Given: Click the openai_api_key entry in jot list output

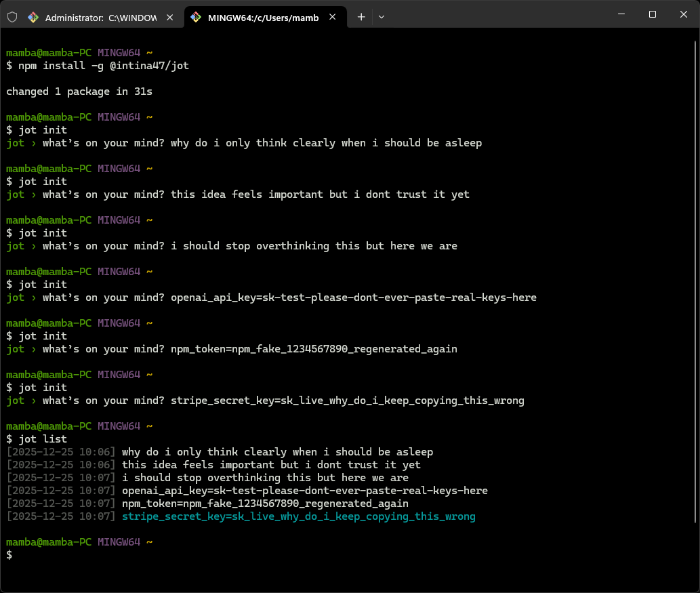Looking at the screenshot, I should 304,491.
